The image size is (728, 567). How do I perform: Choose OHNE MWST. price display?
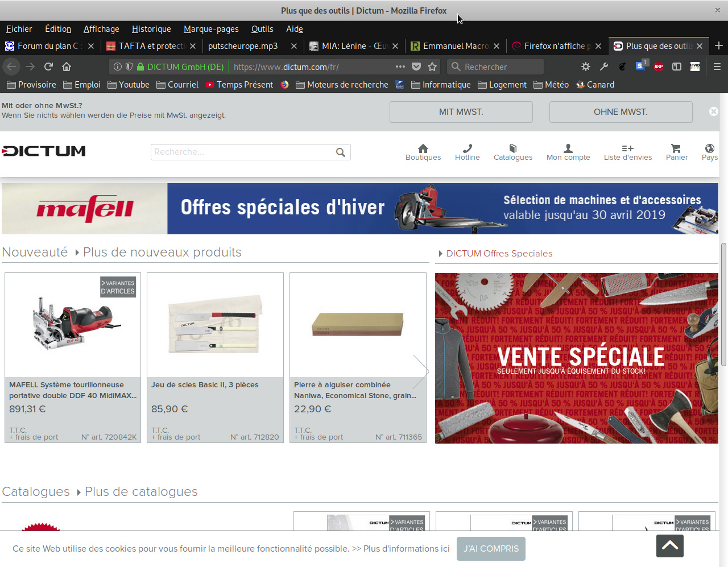621,112
